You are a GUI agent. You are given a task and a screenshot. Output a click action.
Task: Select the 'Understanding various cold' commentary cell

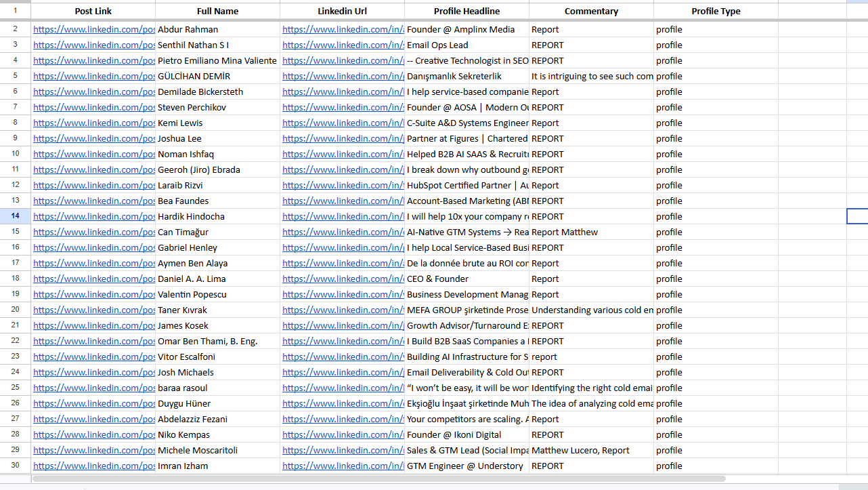(x=592, y=310)
